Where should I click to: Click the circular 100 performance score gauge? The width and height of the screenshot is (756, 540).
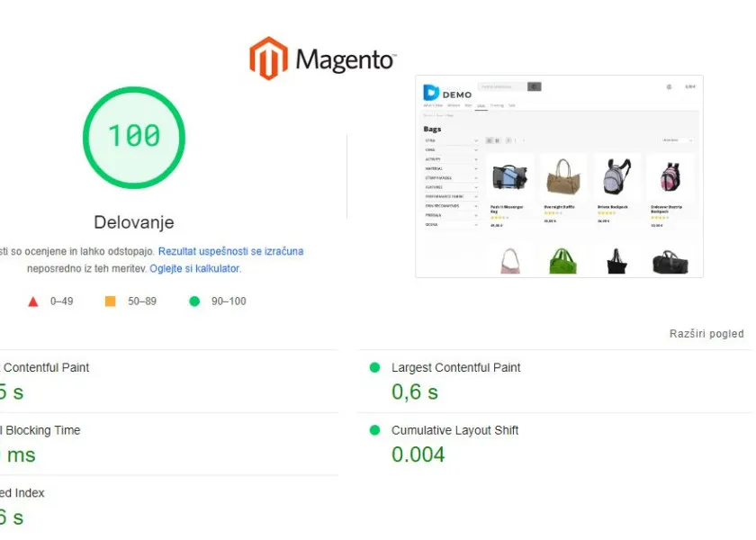(x=134, y=137)
